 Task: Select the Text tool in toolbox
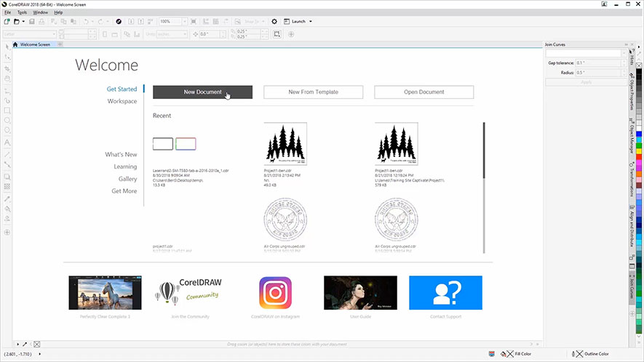point(7,142)
